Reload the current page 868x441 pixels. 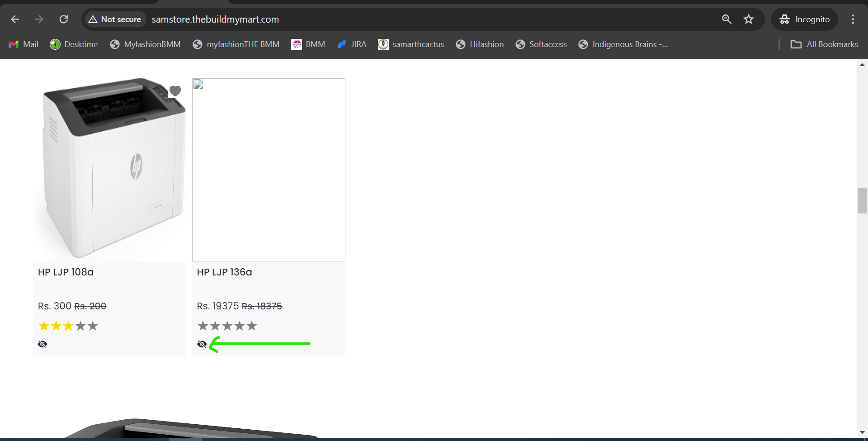[x=64, y=19]
